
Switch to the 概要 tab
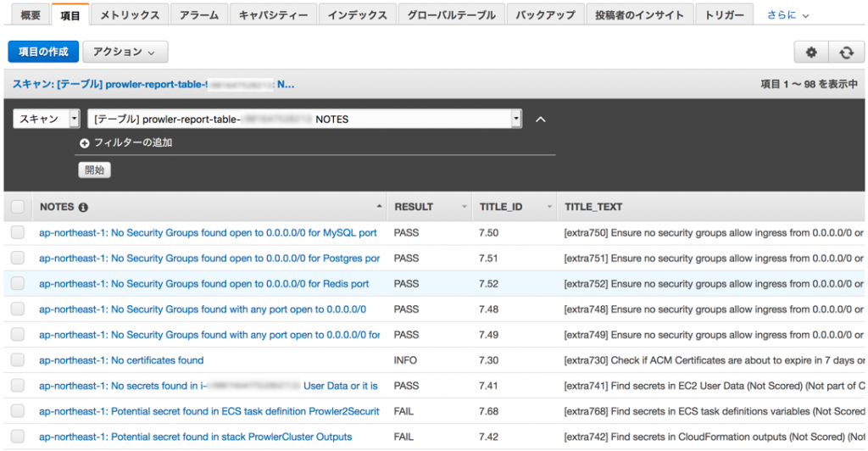[31, 15]
